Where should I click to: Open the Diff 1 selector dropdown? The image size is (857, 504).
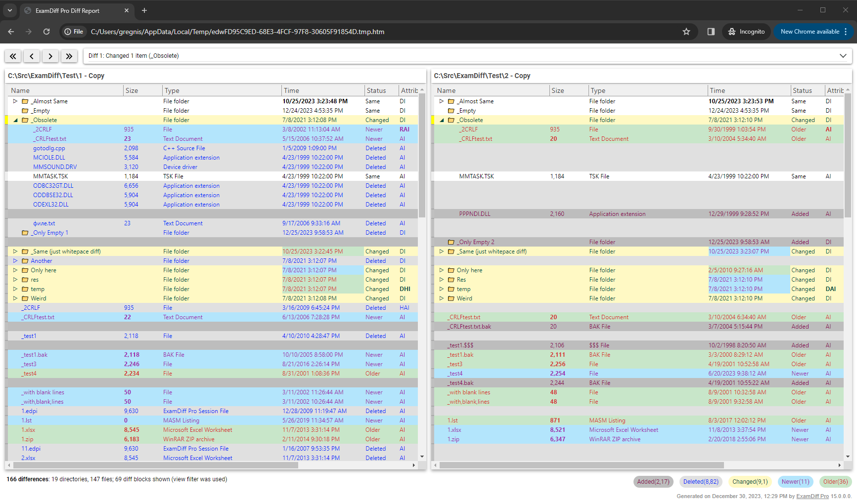467,56
